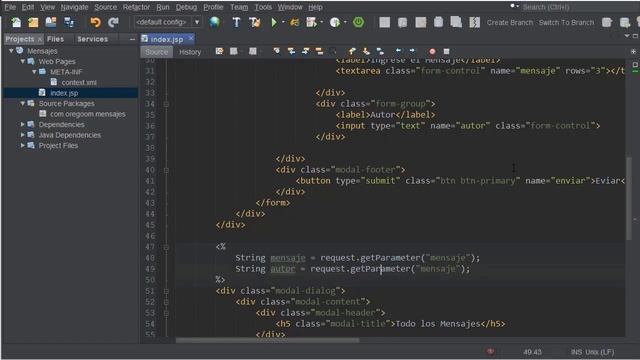Screen dimensions: 640x360
Task: Click Shift Line Right blue arrow
Action: (x=412, y=51)
